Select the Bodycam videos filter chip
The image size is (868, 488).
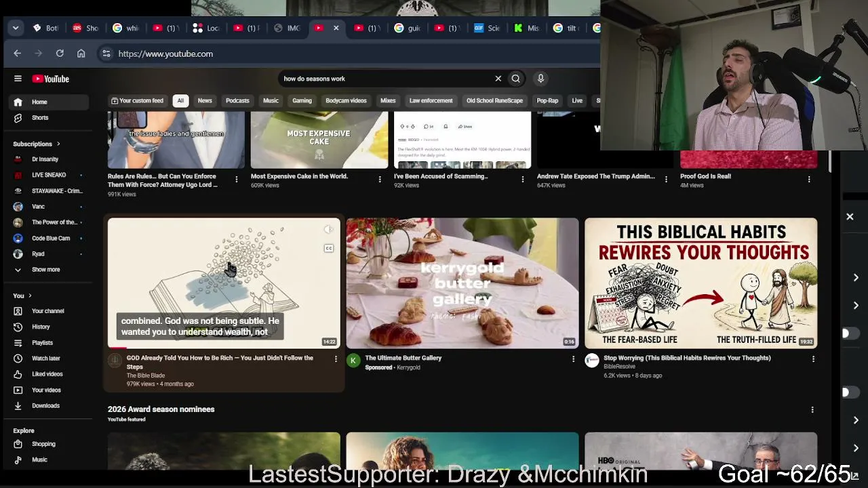click(x=346, y=101)
